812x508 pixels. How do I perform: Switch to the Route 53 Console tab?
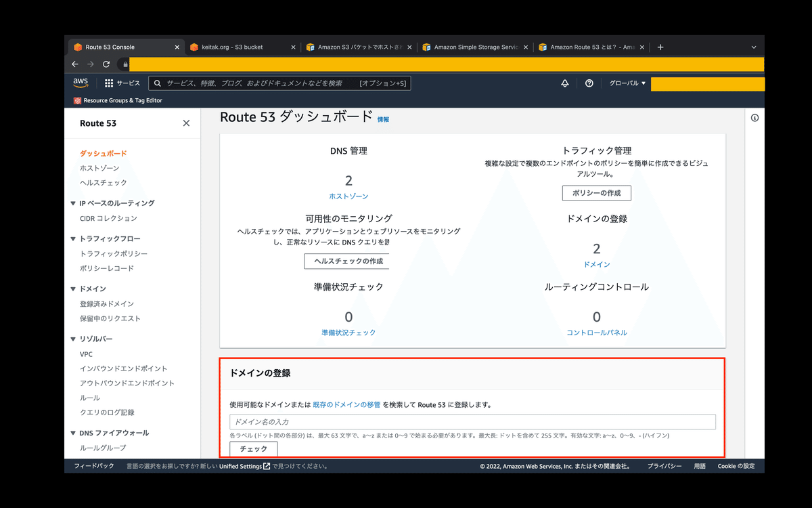(125, 47)
